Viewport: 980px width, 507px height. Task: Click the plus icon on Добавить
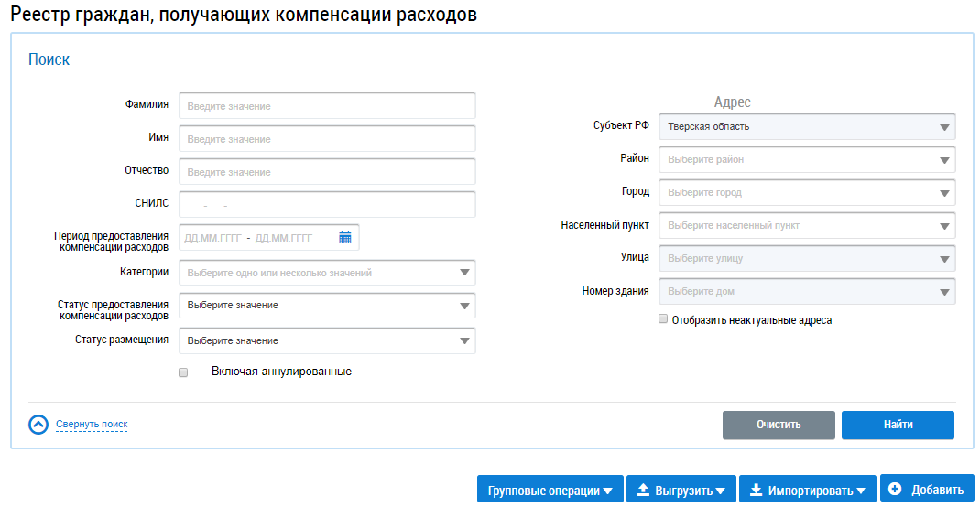coord(895,489)
